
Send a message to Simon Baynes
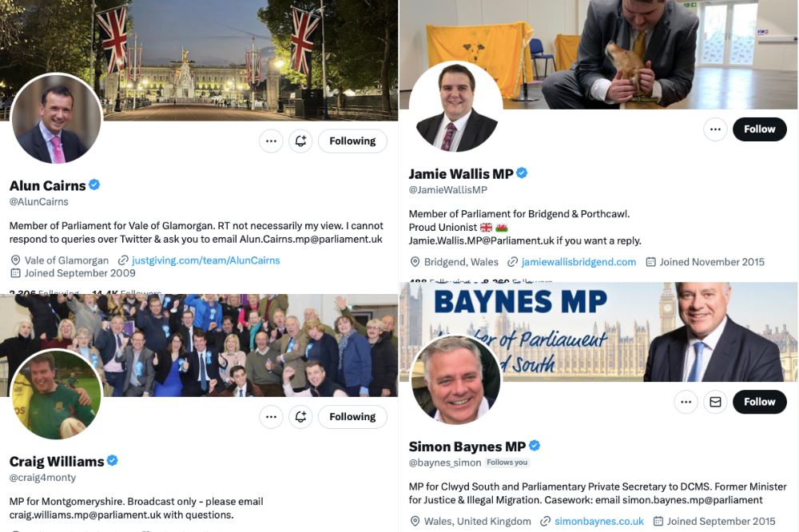(x=715, y=402)
